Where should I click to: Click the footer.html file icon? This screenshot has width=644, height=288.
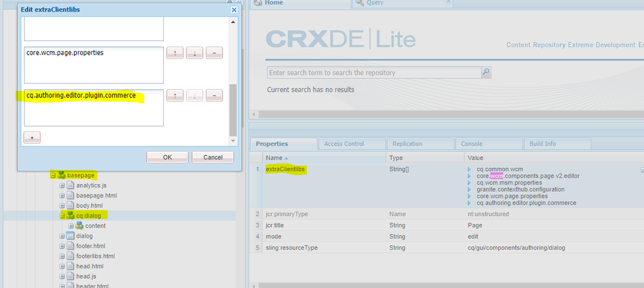click(x=70, y=246)
